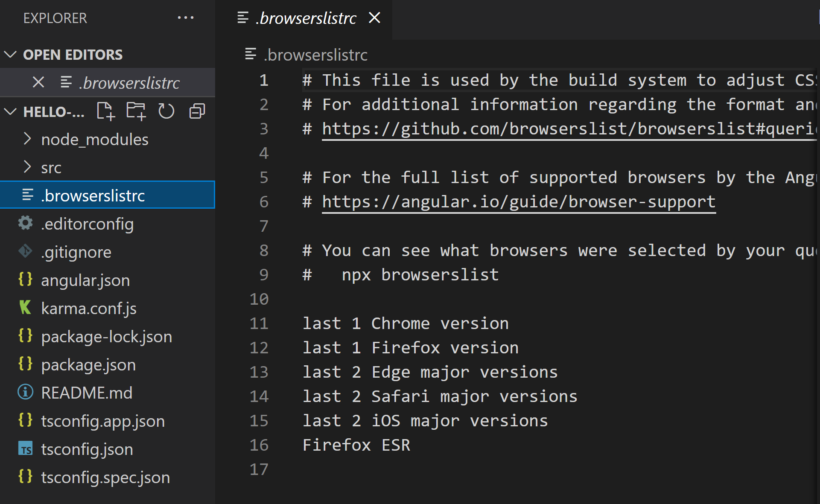Click the .browserslistrc breadcrumb item
This screenshot has height=504, width=820.
coord(315,55)
